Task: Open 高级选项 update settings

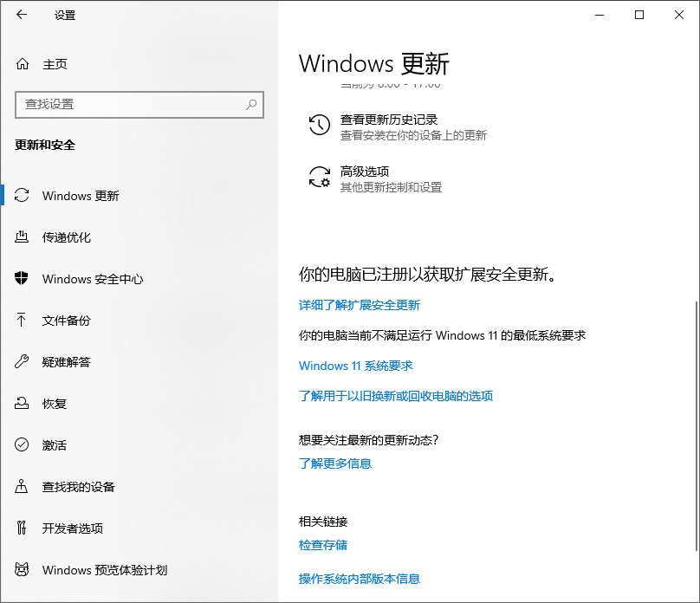Action: [364, 172]
